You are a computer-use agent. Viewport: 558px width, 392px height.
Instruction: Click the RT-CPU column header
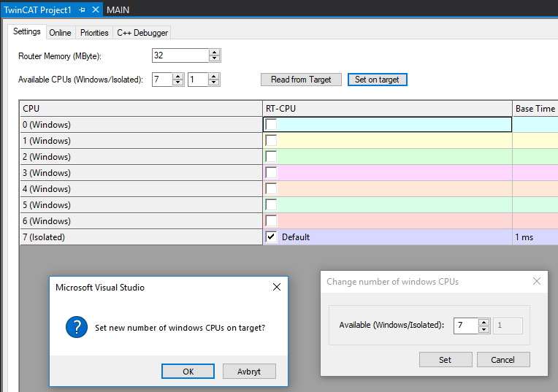(x=387, y=109)
